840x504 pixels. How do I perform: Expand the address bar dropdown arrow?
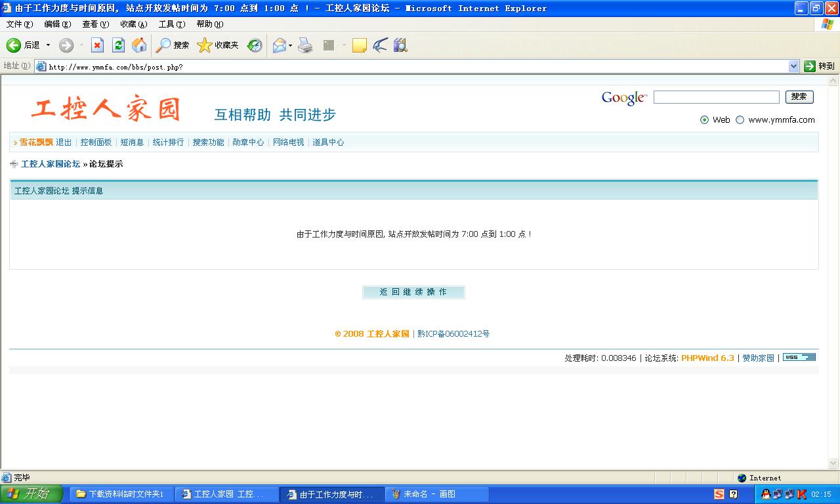[793, 66]
